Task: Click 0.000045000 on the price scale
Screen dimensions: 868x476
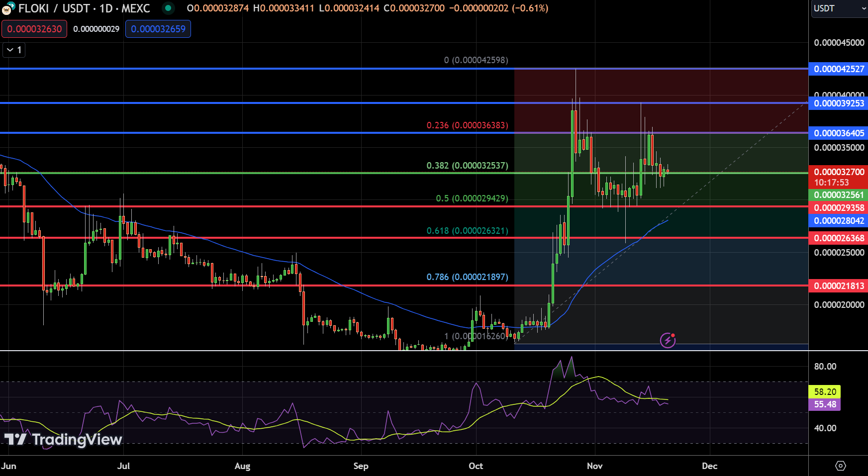Action: tap(839, 43)
